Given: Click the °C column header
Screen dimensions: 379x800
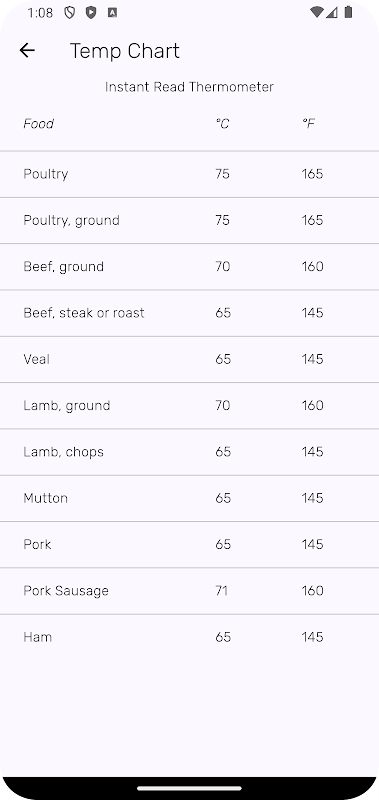Looking at the screenshot, I should coord(222,123).
